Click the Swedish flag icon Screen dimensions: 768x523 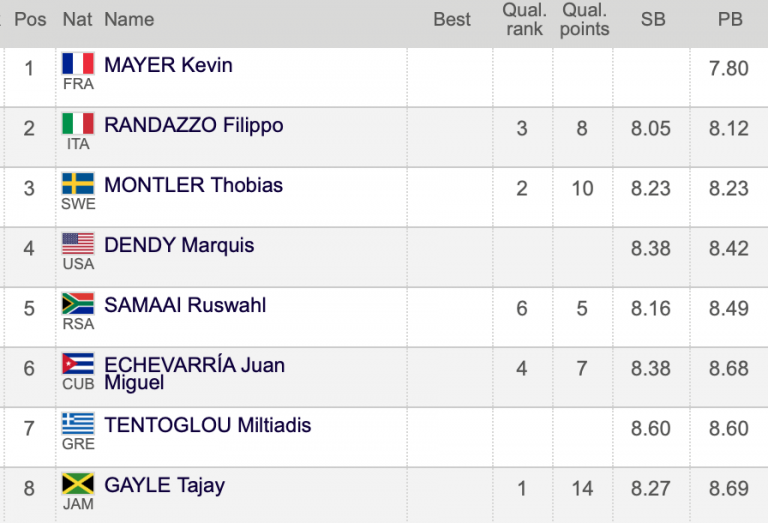point(78,184)
